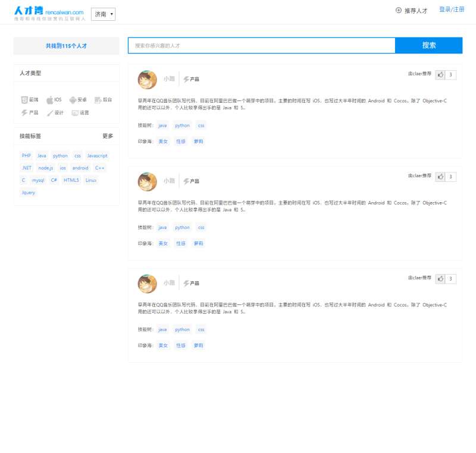Select the Javascript skill tag
476x453 pixels.
pyautogui.click(x=97, y=156)
